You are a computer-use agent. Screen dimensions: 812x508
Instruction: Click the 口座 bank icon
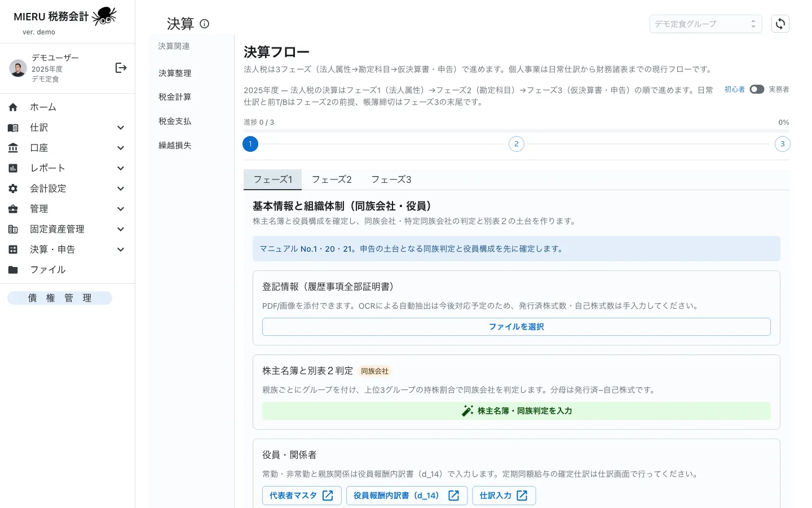(x=13, y=148)
